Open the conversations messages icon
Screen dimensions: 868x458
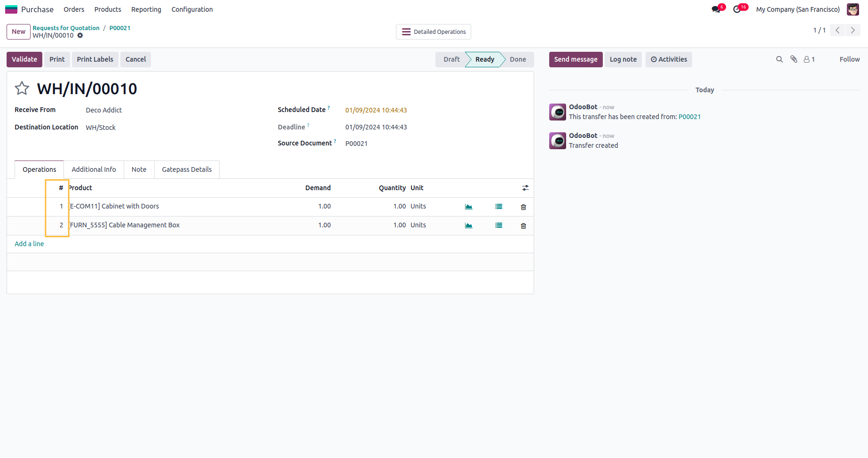(716, 9)
